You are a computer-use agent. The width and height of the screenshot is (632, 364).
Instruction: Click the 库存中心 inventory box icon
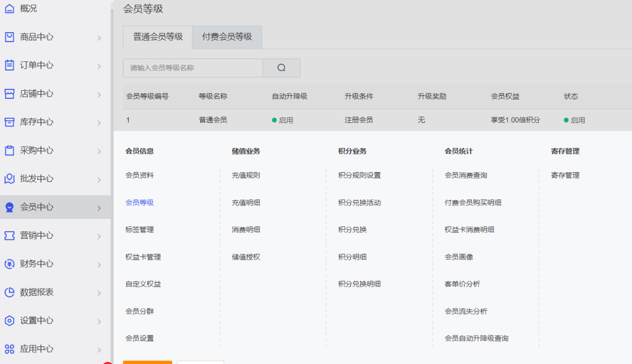[x=9, y=122]
